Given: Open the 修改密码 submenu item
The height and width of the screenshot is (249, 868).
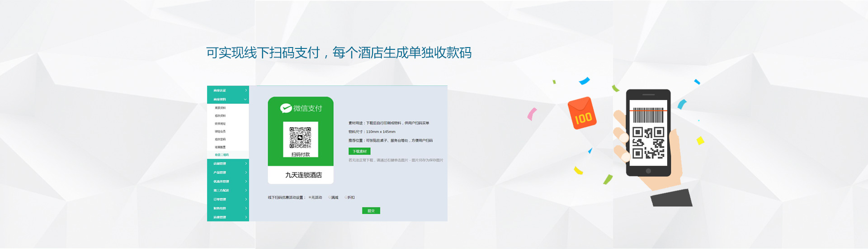Looking at the screenshot, I should [x=220, y=139].
